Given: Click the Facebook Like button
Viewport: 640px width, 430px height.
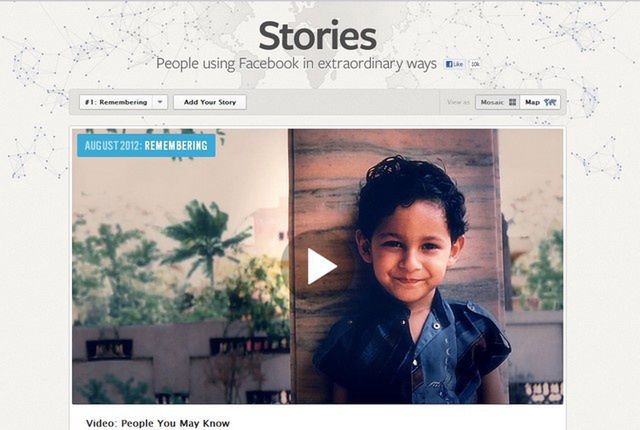Looking at the screenshot, I should point(454,64).
